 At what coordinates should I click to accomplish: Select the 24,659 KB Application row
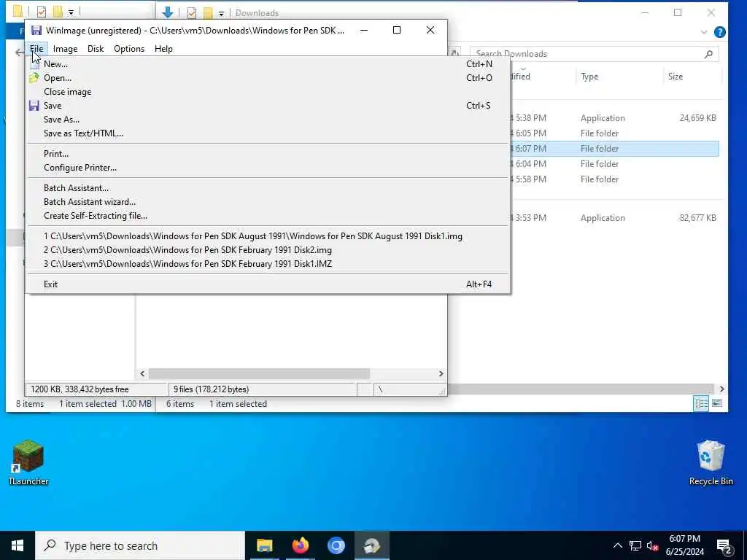pyautogui.click(x=614, y=117)
